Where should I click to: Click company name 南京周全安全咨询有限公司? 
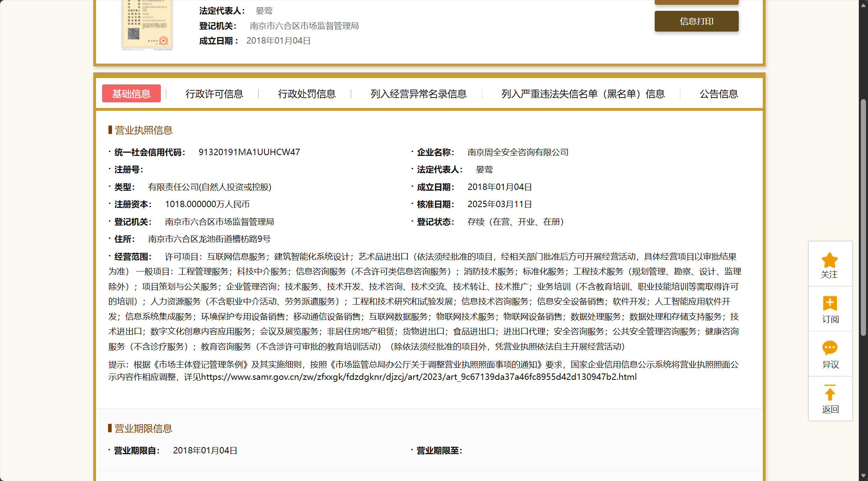[x=518, y=152]
